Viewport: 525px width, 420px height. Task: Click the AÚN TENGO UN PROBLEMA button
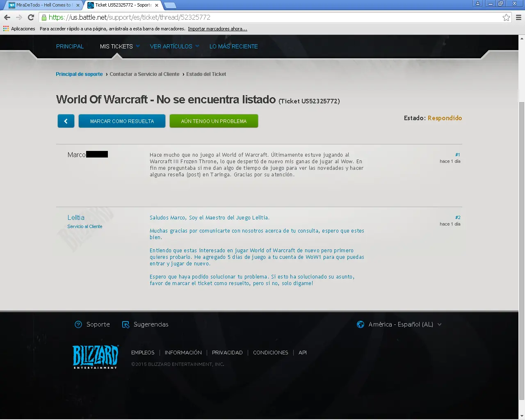point(214,121)
